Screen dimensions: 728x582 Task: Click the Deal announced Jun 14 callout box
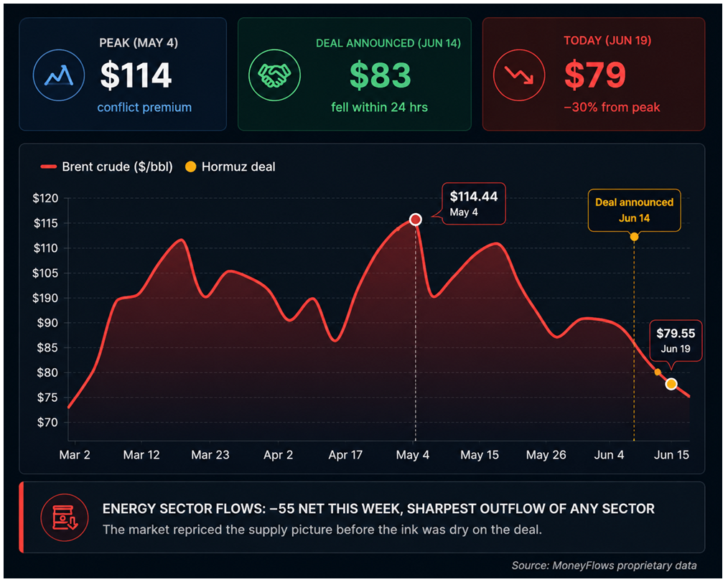pos(634,210)
